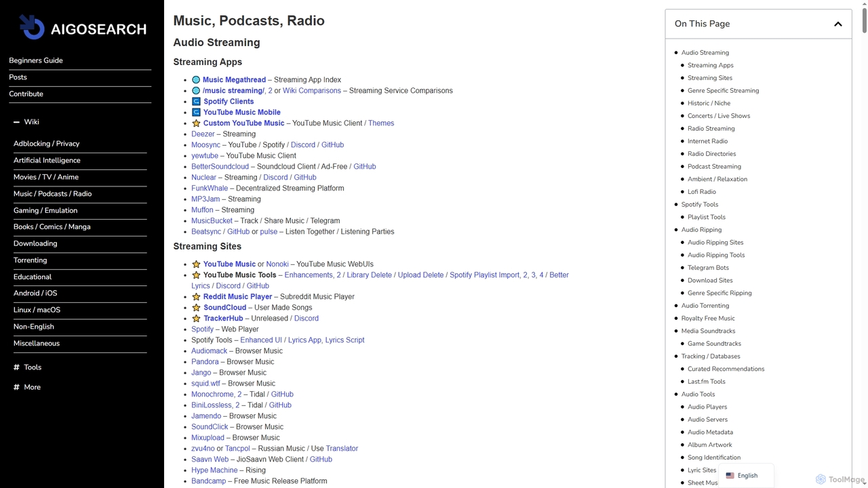
Task: Open the FunkWhale link
Action: [x=210, y=188]
